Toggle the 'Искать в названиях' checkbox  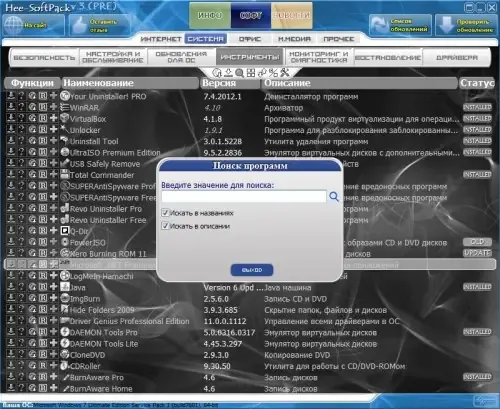[x=165, y=213]
